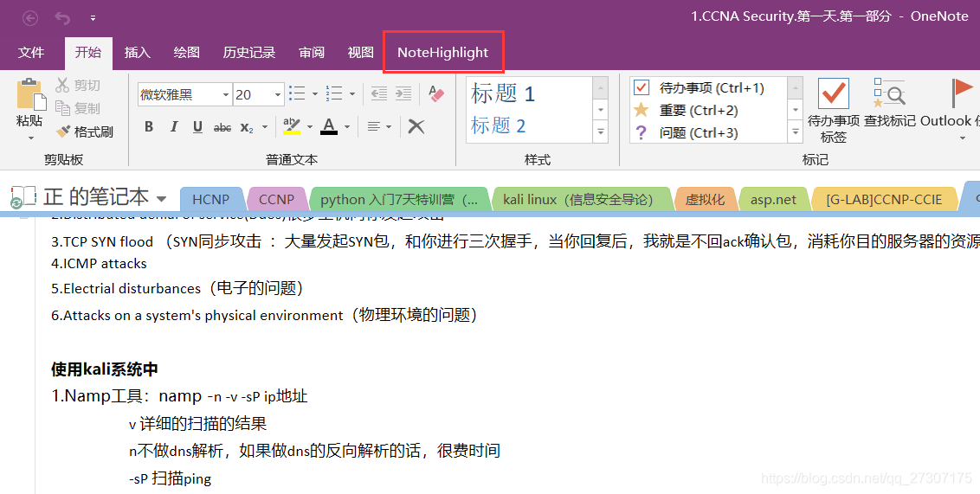Viewport: 980px width, 494px height.
Task: Switch to the 视图 ribbon tab
Action: click(361, 53)
